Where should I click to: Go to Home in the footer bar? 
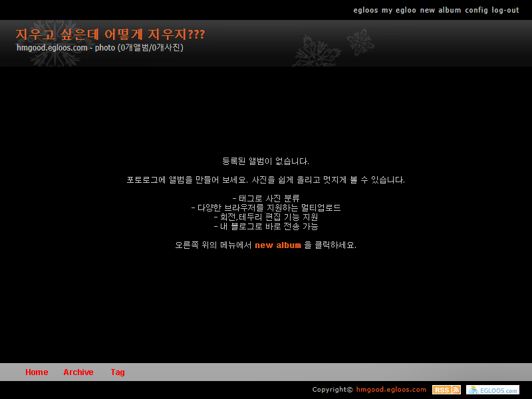click(x=37, y=372)
